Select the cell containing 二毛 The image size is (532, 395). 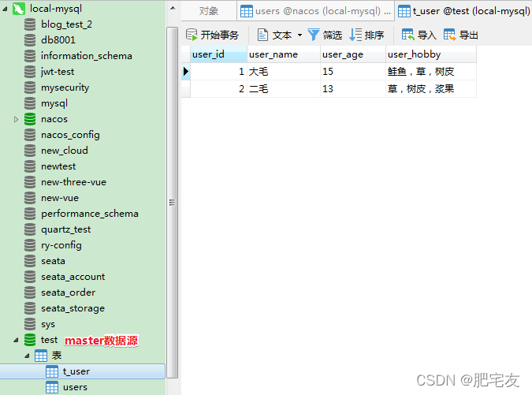point(284,89)
